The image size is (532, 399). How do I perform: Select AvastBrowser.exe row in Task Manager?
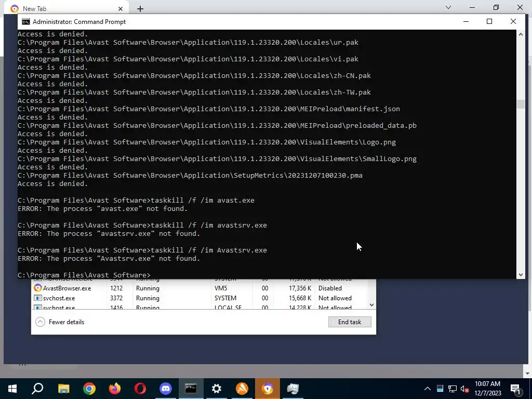pyautogui.click(x=200, y=288)
